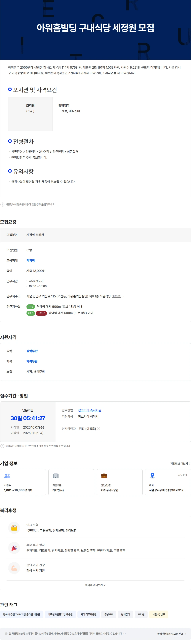Image resolution: width=191 pixels, height=644 pixels.
Task: Click the 사원수 people icon
Action: point(7,475)
